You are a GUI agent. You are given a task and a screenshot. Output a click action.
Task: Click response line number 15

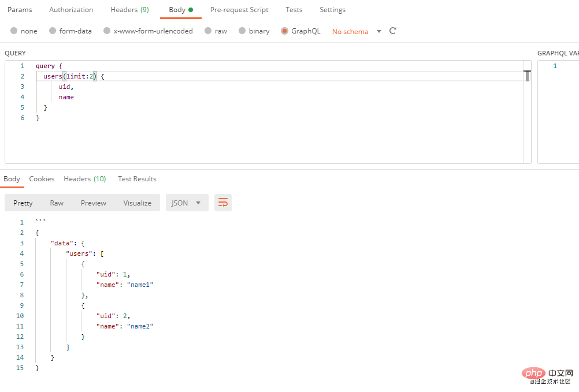(20, 368)
